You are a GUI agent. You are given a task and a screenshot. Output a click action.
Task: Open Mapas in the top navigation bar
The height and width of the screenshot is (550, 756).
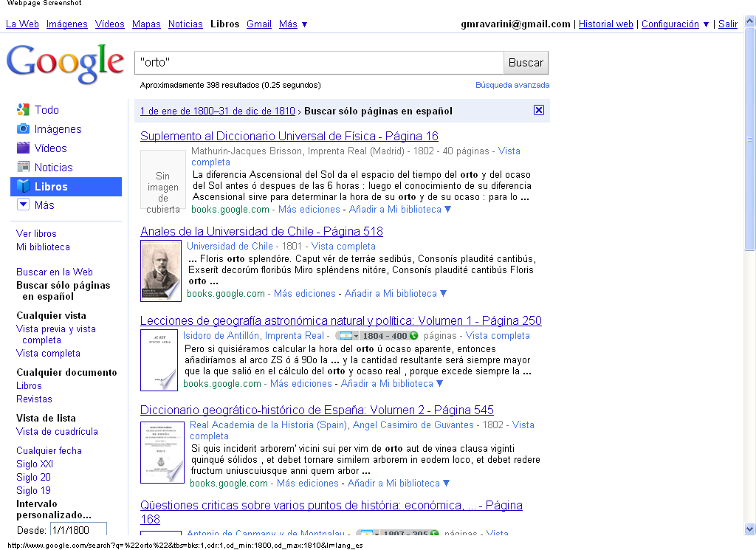coord(146,24)
